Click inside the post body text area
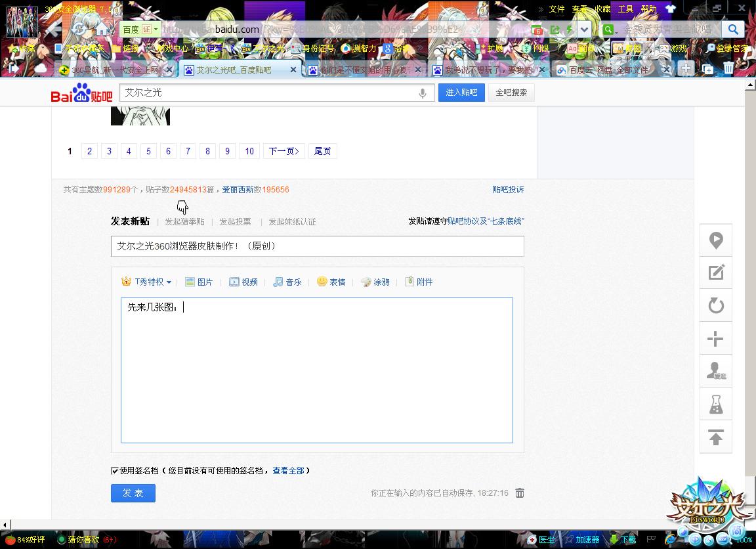The image size is (756, 549). point(317,370)
